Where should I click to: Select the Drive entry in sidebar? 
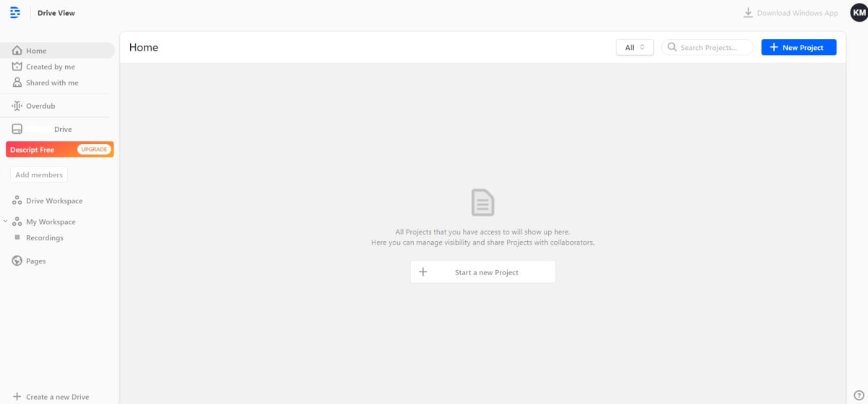(42, 129)
